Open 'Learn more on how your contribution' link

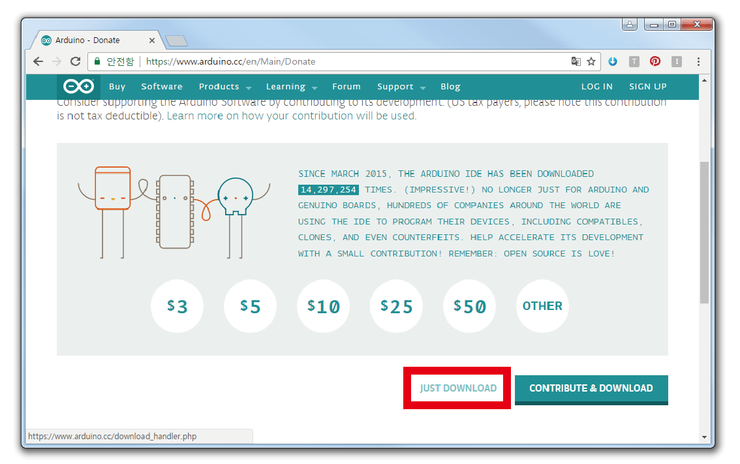[x=291, y=116]
